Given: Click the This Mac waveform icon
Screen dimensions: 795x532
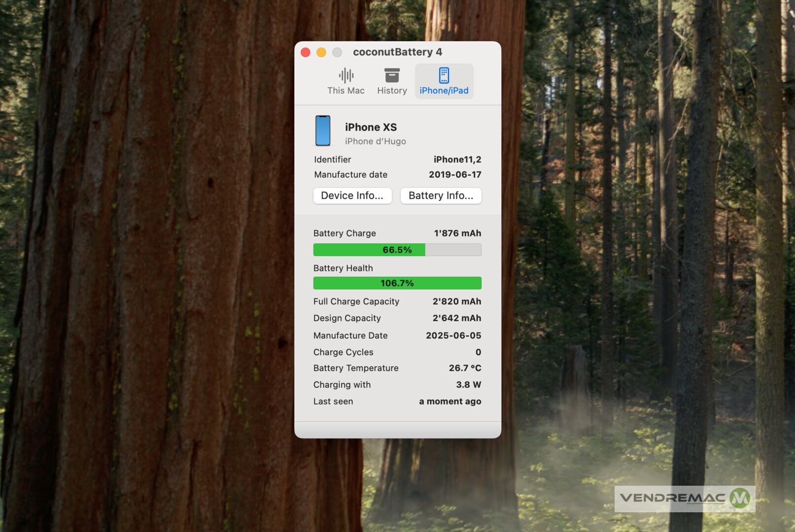Looking at the screenshot, I should (x=346, y=75).
